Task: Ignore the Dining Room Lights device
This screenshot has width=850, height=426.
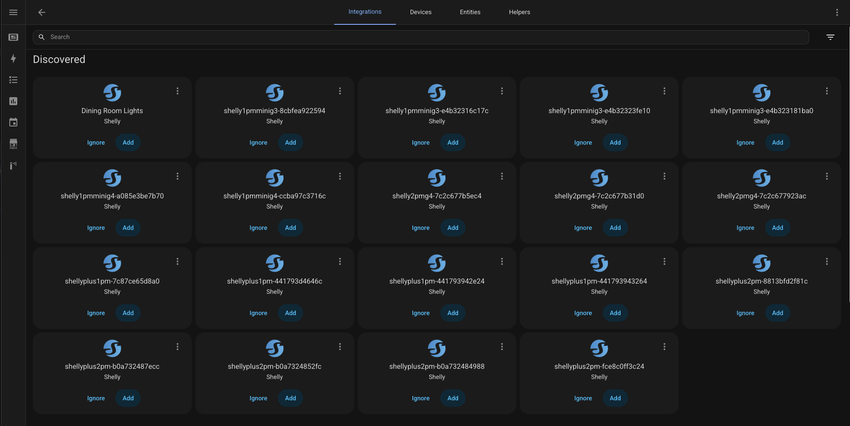Action: (96, 143)
